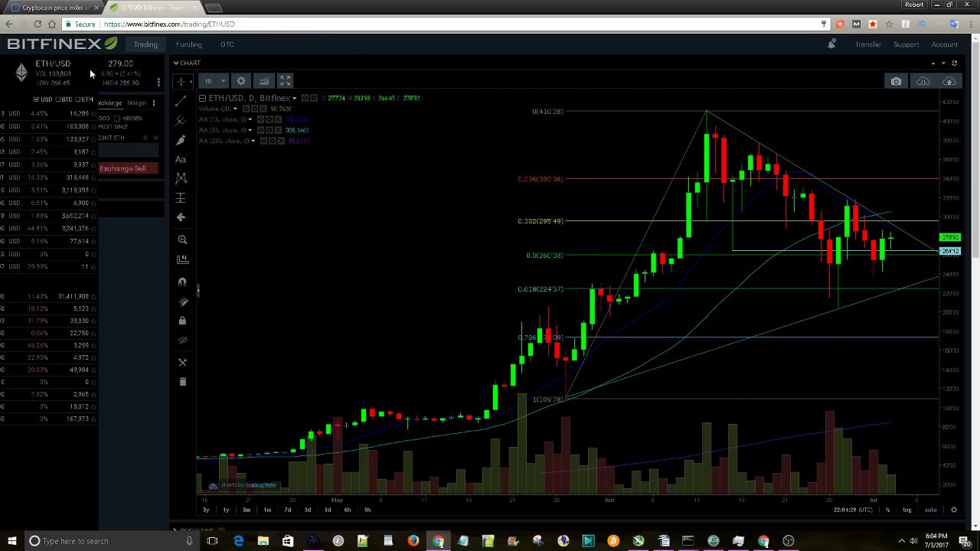The image size is (980, 551).
Task: Open the indicators chart icon
Action: [263, 81]
